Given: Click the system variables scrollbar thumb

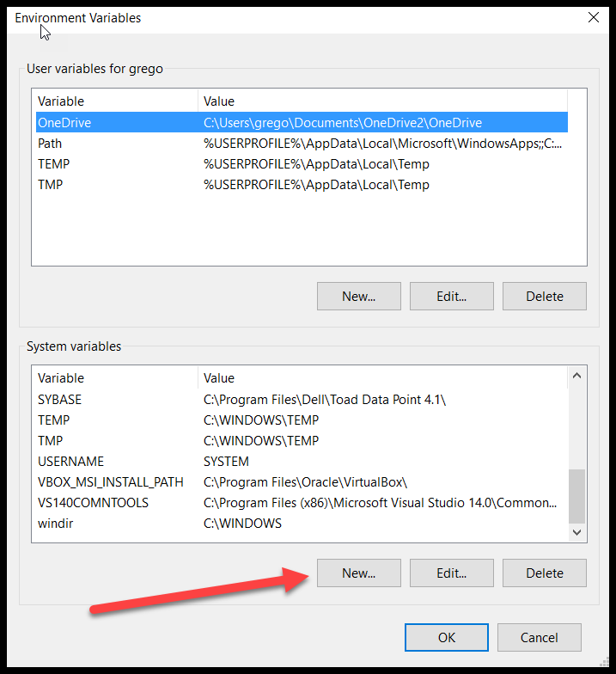Looking at the screenshot, I should [x=577, y=496].
